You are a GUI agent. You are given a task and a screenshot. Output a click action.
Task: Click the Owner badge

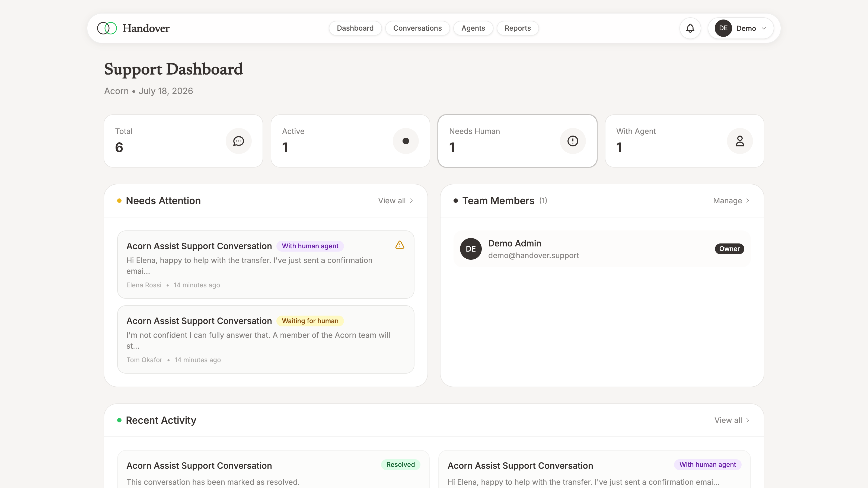point(729,249)
